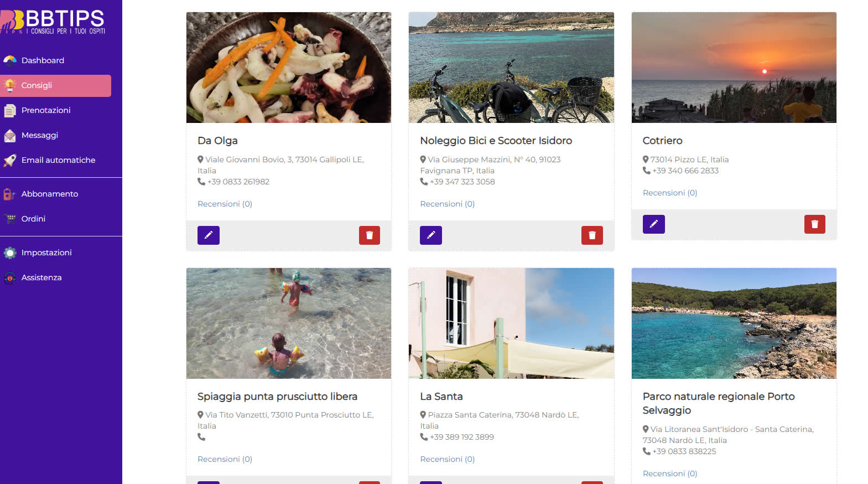View Recensioni (0) for Cotriero

pyautogui.click(x=669, y=193)
